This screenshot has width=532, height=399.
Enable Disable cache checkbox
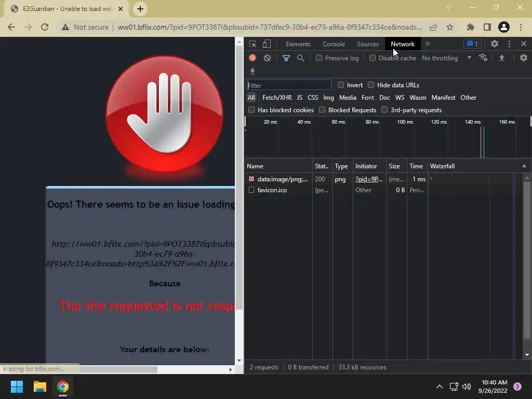(x=373, y=58)
